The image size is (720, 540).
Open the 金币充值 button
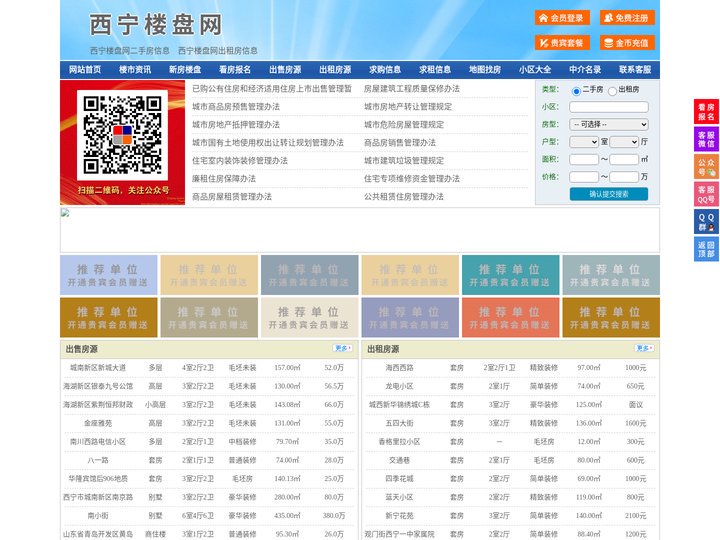pyautogui.click(x=627, y=43)
